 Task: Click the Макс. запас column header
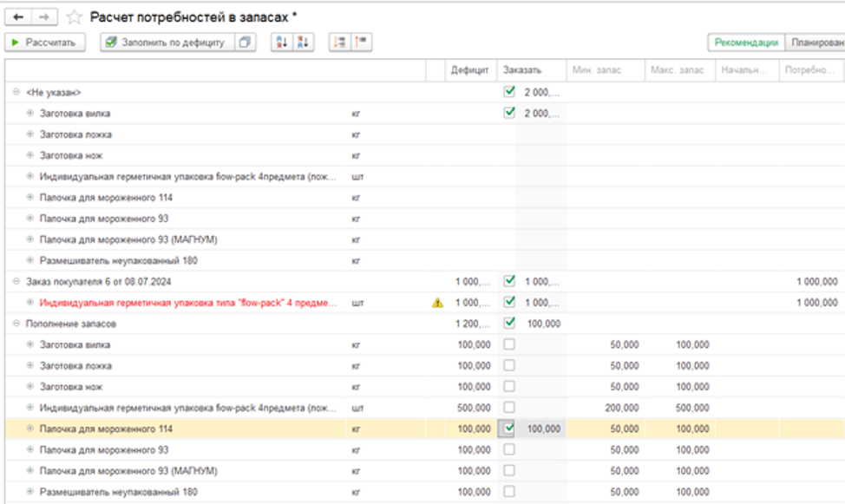coord(679,70)
